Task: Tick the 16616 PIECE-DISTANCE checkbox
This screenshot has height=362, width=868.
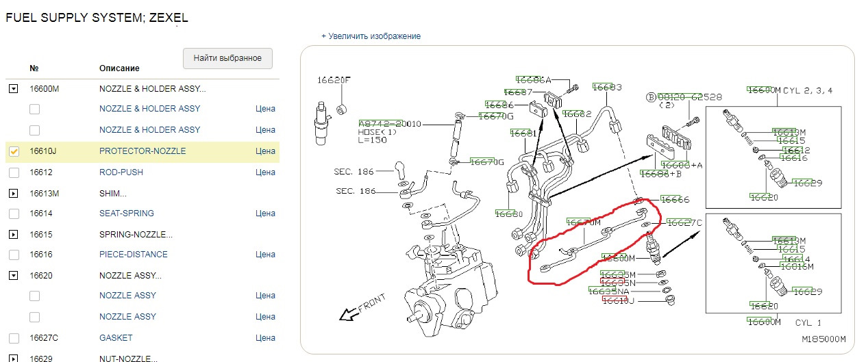Action: (x=14, y=255)
